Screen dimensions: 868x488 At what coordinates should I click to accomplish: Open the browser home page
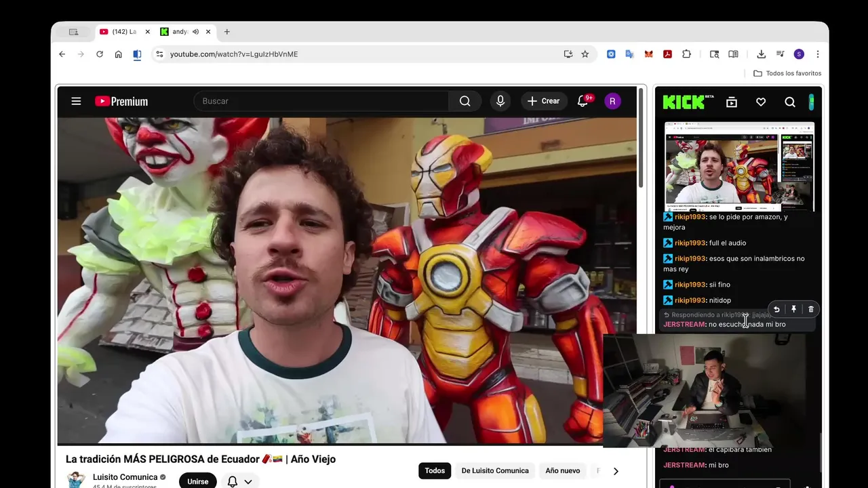click(x=118, y=54)
